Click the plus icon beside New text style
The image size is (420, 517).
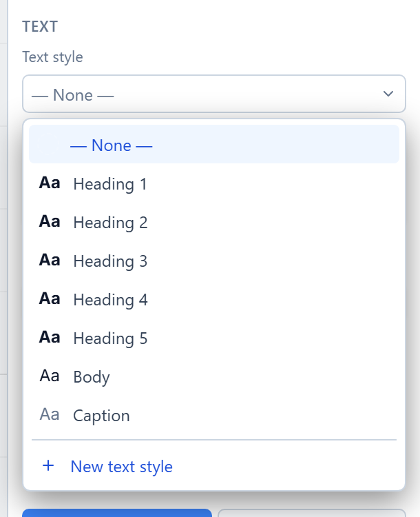[48, 465]
